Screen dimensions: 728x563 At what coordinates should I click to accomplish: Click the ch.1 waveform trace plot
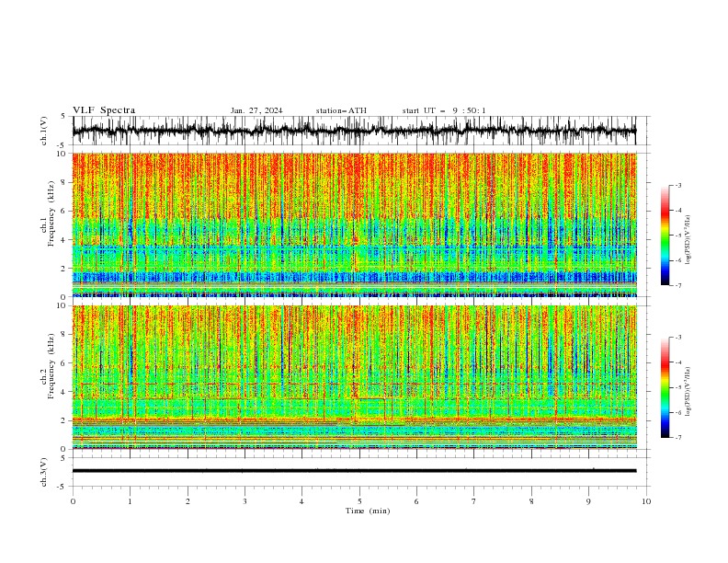[x=354, y=131]
